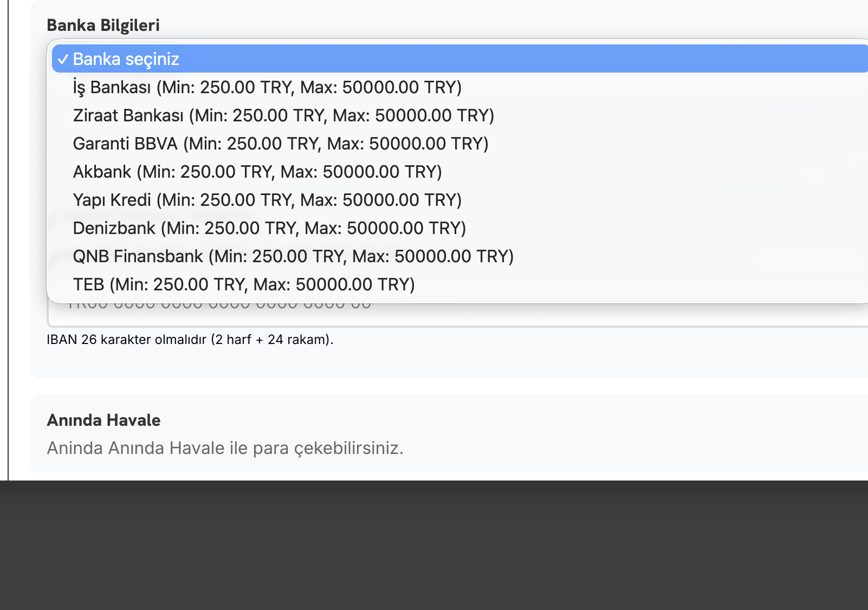Choose İş Bankası from the bank list
The width and height of the screenshot is (868, 610).
click(267, 87)
